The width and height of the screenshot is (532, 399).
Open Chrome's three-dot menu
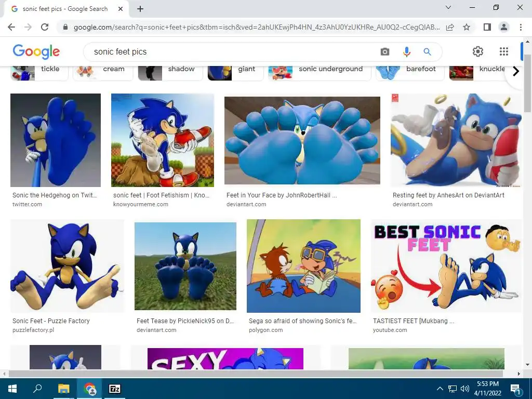(521, 27)
